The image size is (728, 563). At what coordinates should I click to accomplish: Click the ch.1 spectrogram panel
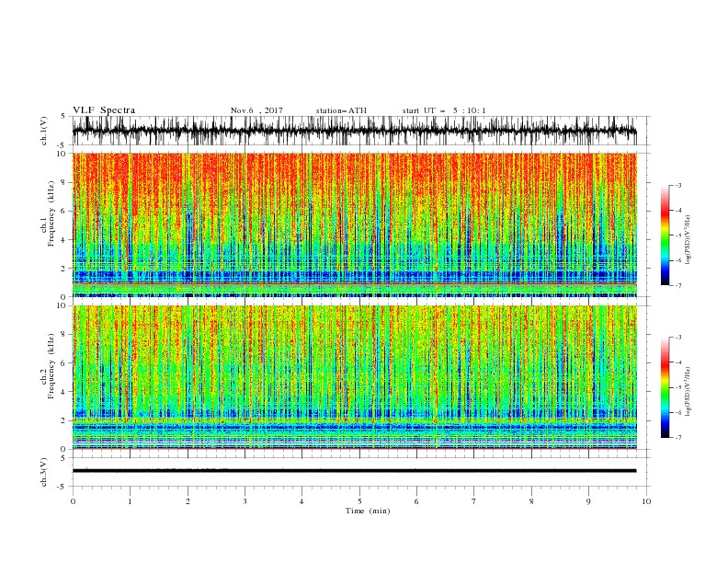tap(354, 224)
